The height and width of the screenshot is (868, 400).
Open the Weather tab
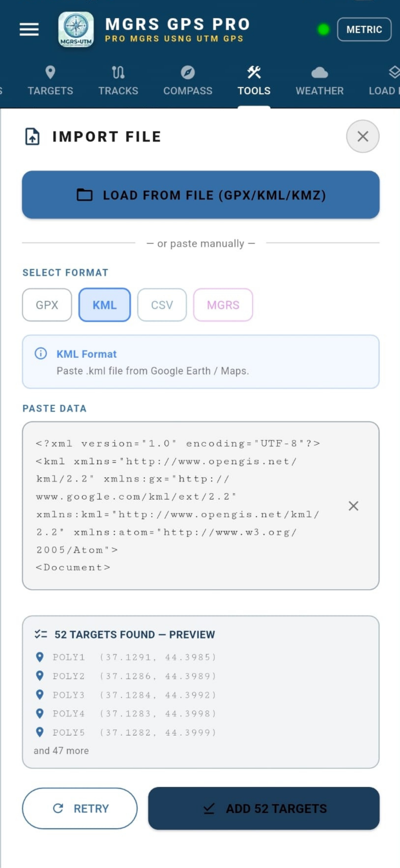[319, 81]
